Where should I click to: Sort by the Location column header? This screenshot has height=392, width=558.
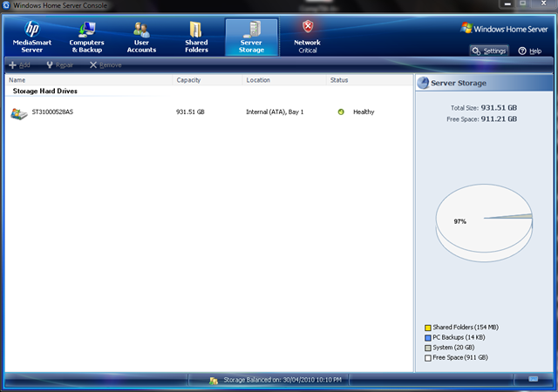[x=285, y=80]
